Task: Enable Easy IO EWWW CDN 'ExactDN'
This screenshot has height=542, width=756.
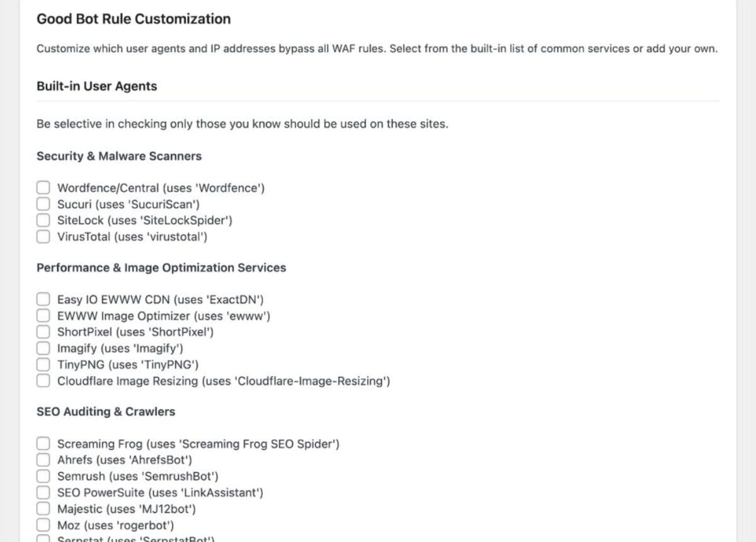Action: (x=43, y=299)
